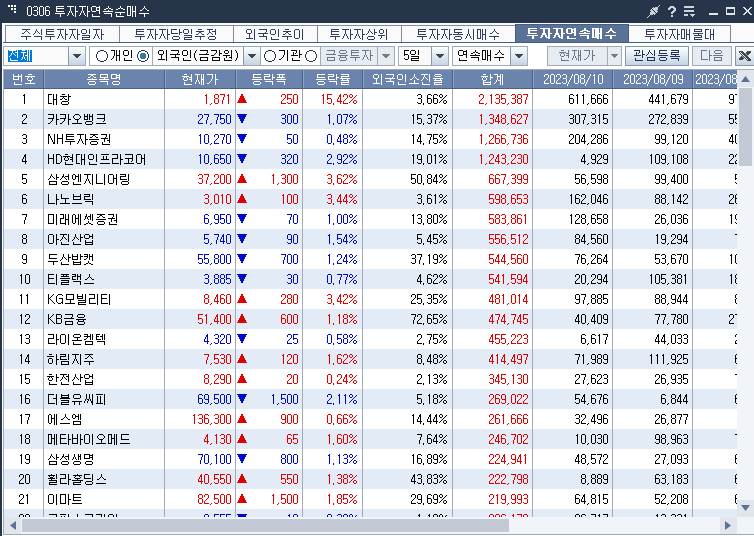Select the 나노브릭 stock name

pyautogui.click(x=71, y=199)
